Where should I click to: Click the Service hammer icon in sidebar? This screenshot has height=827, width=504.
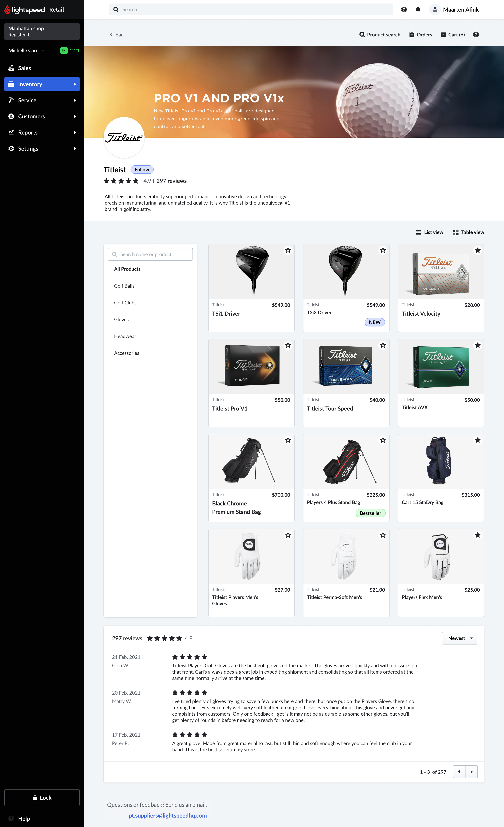pos(11,100)
